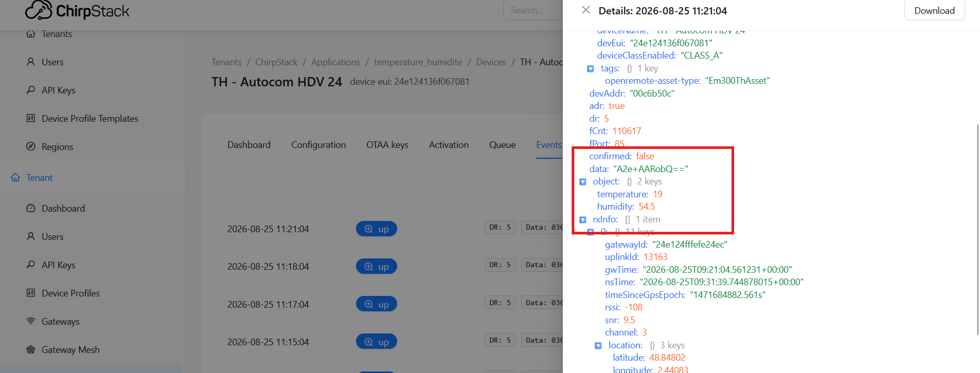Close the Details panel with the X icon

click(585, 10)
